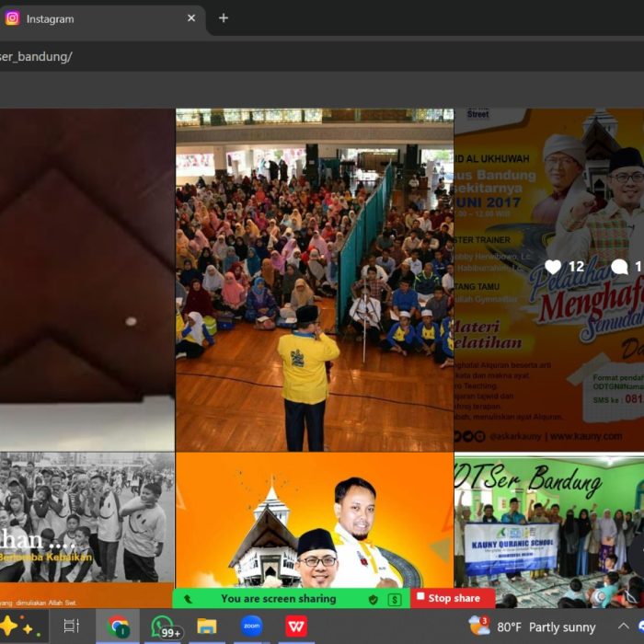Expand the hidden system tray icons chevron
Screen dimensions: 644x644
click(x=624, y=626)
